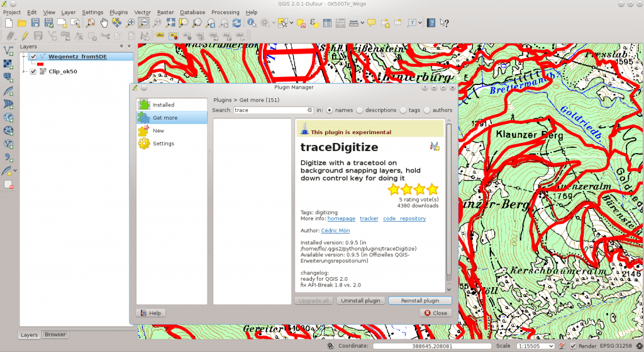The image size is (644, 352).
Task: Click the author link Cédric Möri
Action: (x=336, y=230)
